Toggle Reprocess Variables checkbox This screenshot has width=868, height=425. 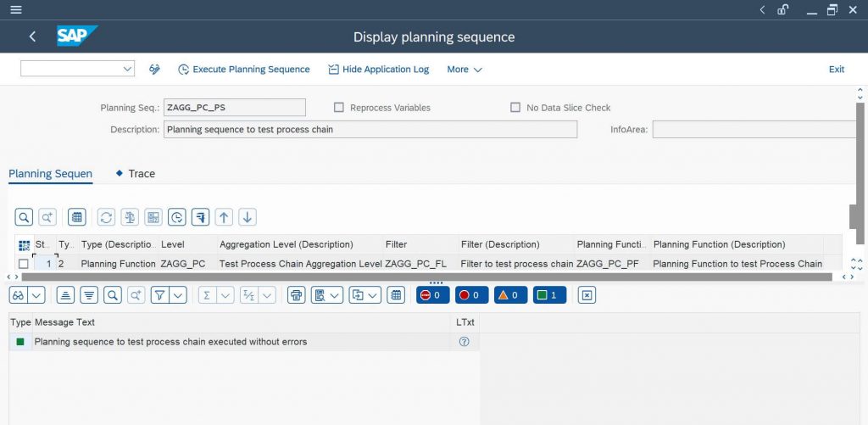pos(339,108)
